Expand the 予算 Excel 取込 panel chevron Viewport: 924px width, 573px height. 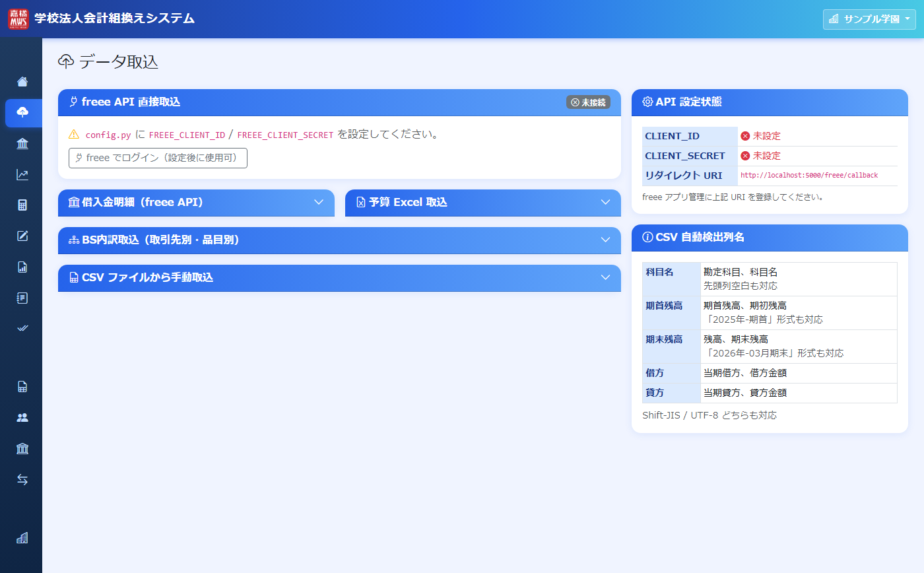click(606, 202)
